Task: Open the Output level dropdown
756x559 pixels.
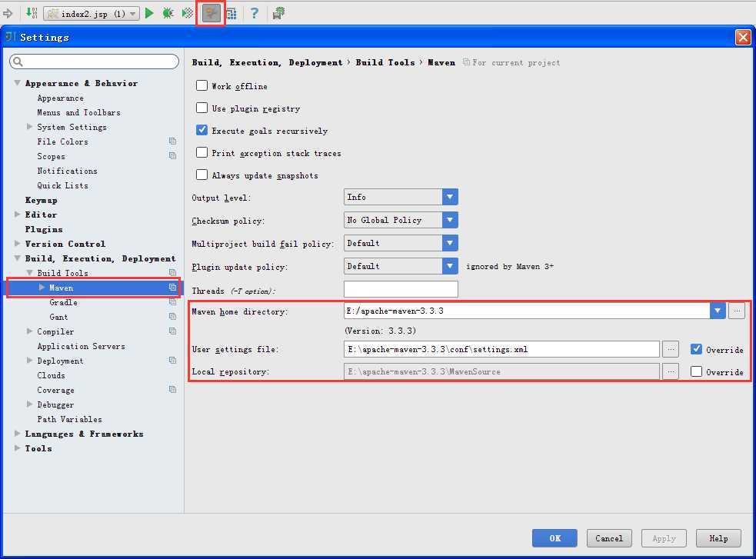Action: click(x=401, y=197)
